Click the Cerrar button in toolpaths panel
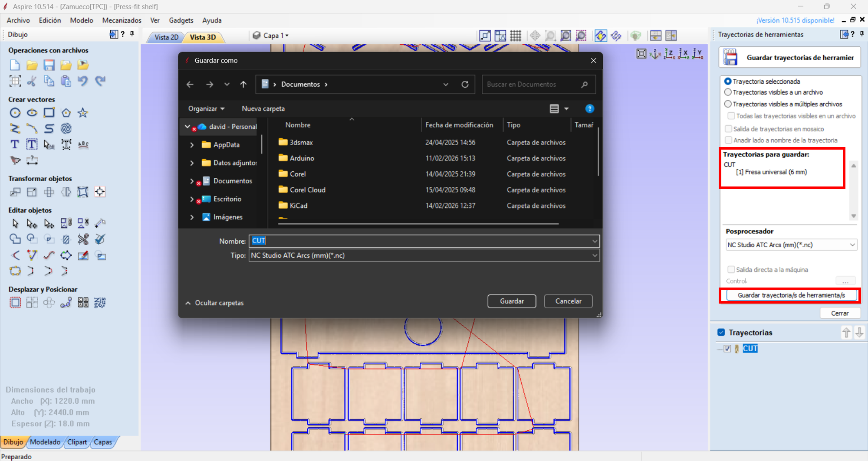Viewport: 868px width, 461px height. (840, 313)
